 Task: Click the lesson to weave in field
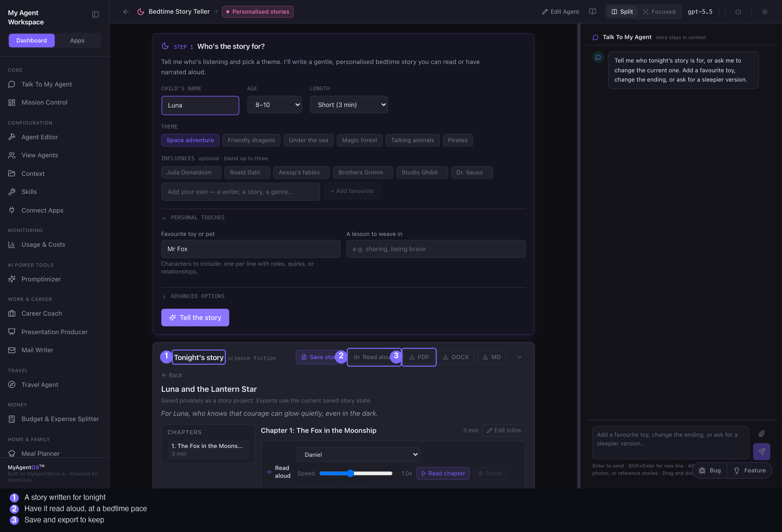tap(436, 249)
